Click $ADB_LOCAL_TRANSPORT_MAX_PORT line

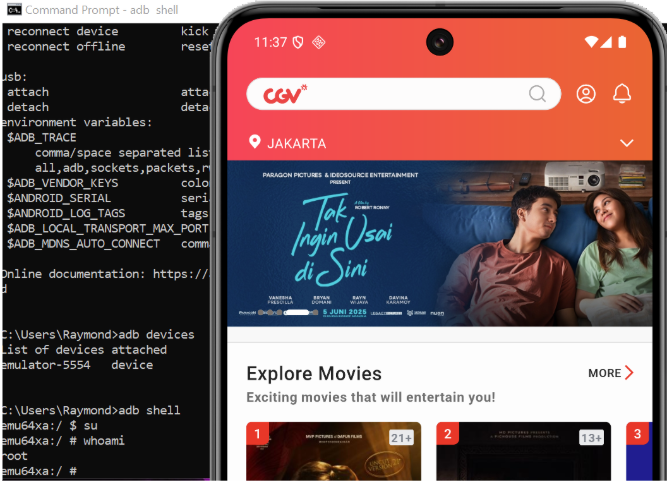click(108, 229)
